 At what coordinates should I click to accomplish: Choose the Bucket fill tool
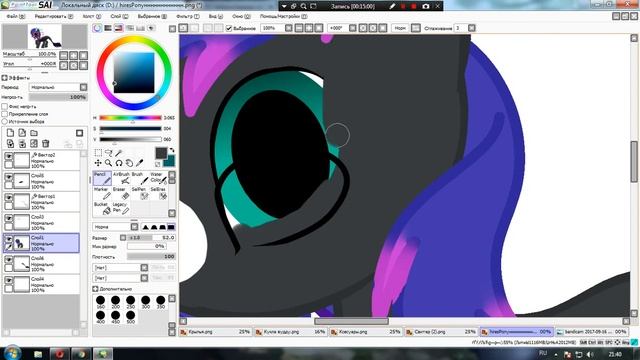point(102,209)
